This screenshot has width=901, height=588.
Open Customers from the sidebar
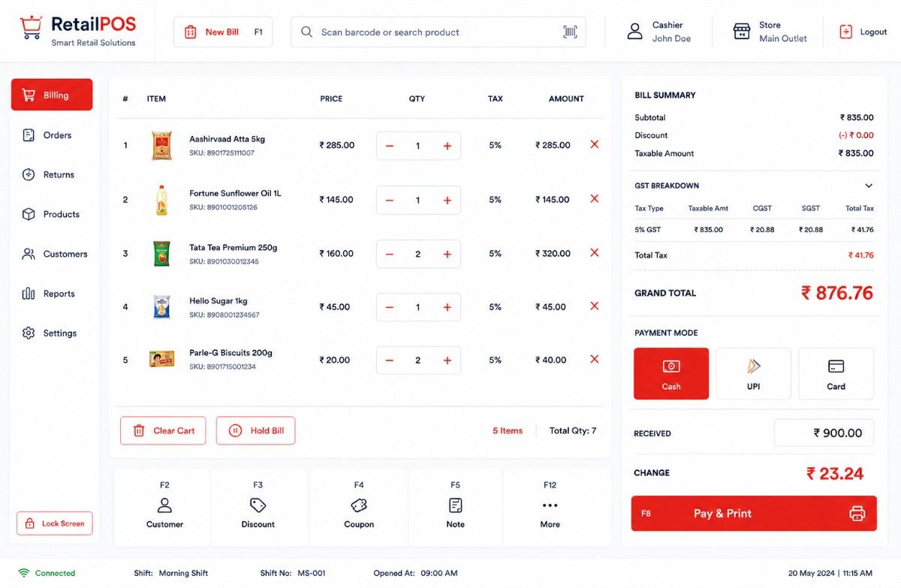pos(52,254)
